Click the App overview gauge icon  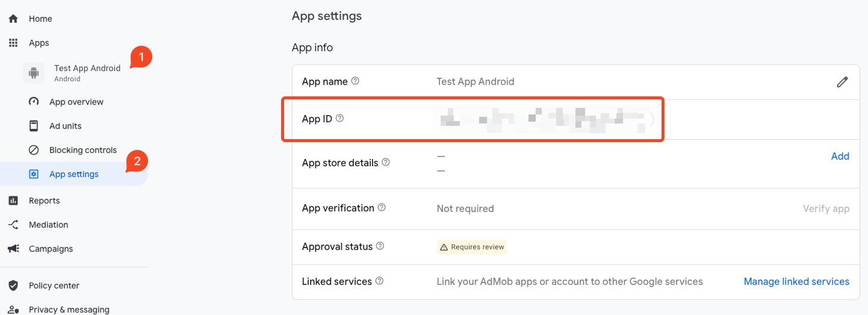click(x=34, y=102)
